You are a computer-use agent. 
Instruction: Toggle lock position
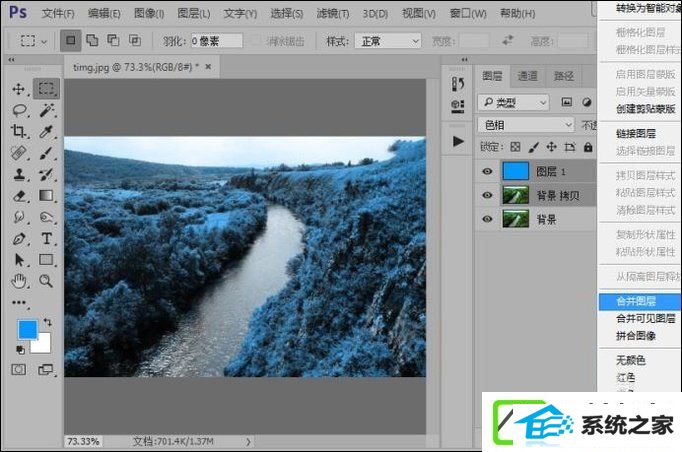[x=552, y=147]
